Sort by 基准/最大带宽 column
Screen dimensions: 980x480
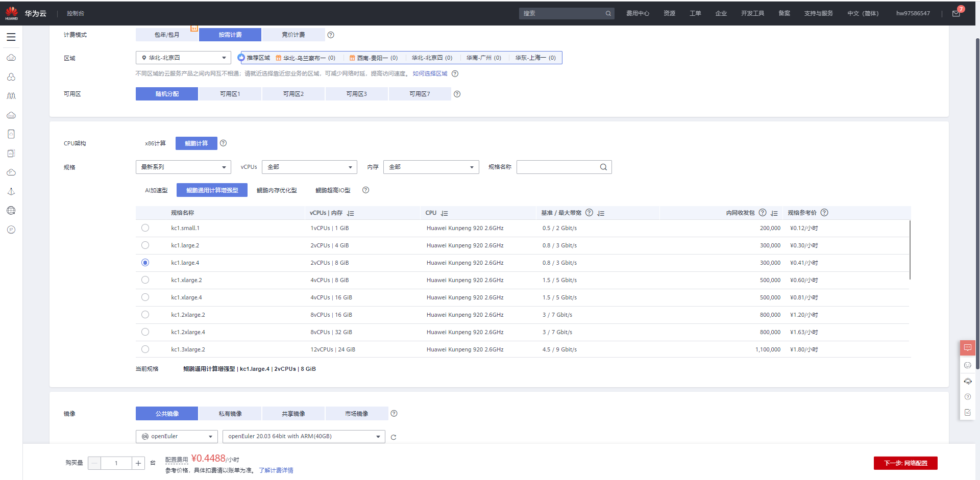[601, 213]
